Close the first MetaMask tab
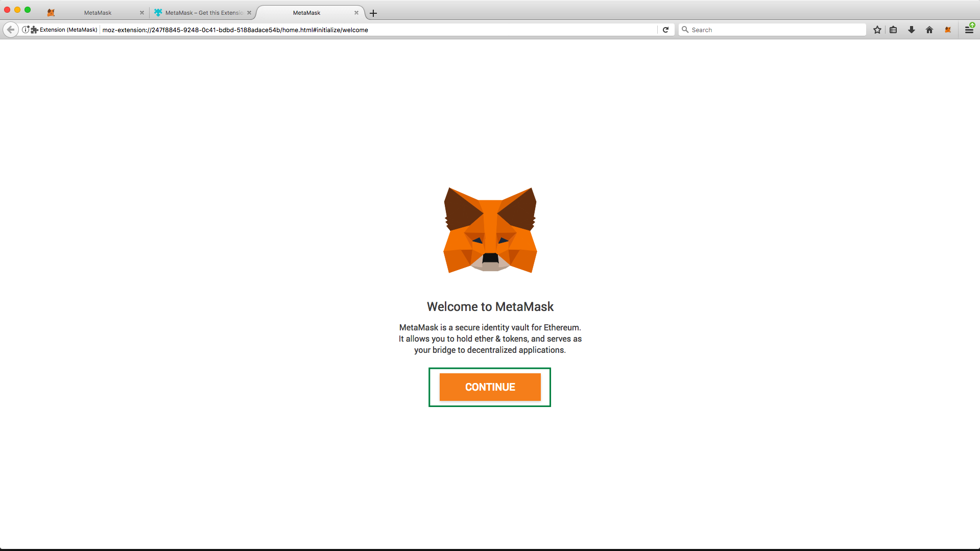The height and width of the screenshot is (551, 980). click(142, 13)
